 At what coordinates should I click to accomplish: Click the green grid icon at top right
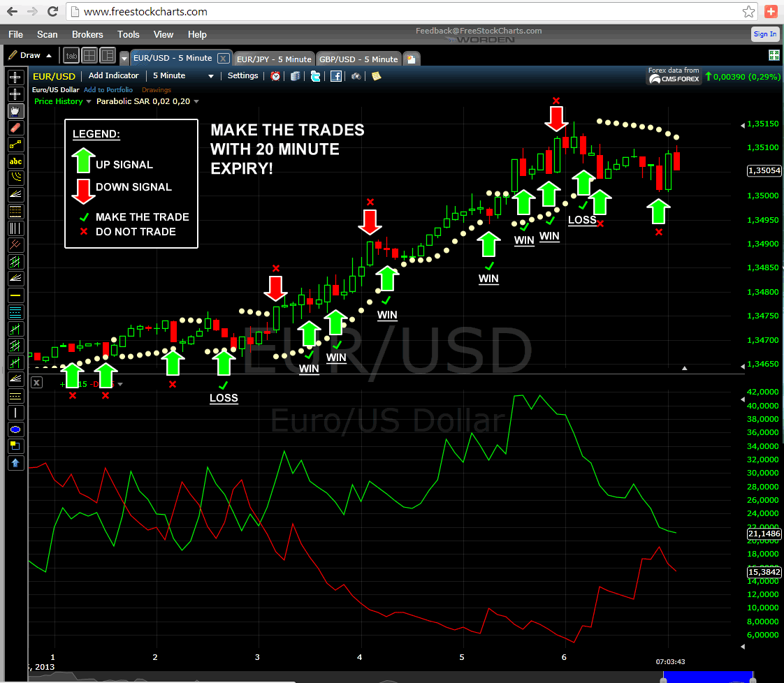[774, 55]
